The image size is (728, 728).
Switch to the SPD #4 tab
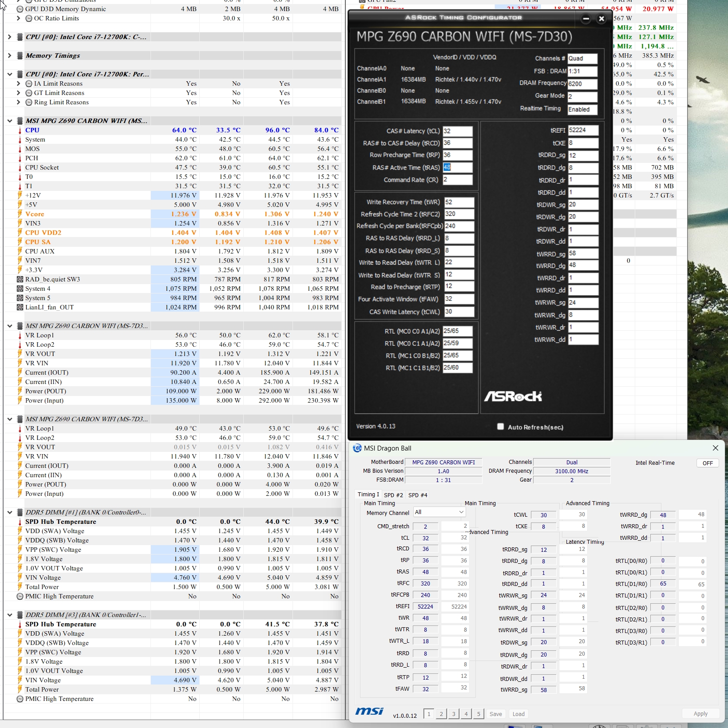pyautogui.click(x=418, y=495)
